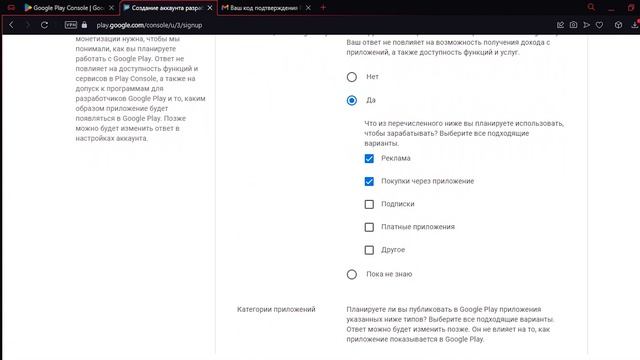The height and width of the screenshot is (360, 640).
Task: Restore the browser window size
Action: (631, 7)
